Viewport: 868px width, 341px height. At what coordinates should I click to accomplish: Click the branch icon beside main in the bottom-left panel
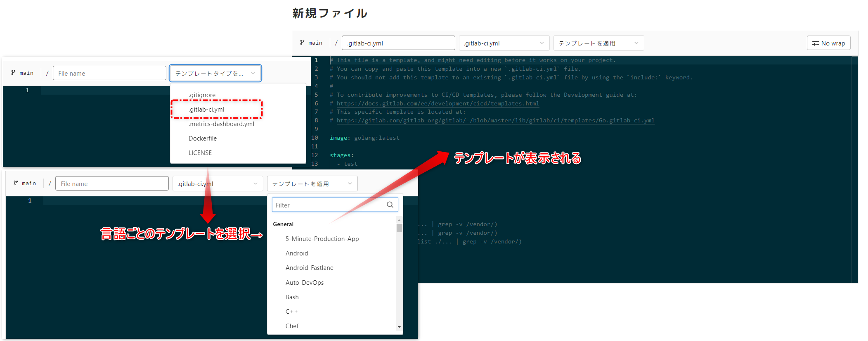(16, 183)
